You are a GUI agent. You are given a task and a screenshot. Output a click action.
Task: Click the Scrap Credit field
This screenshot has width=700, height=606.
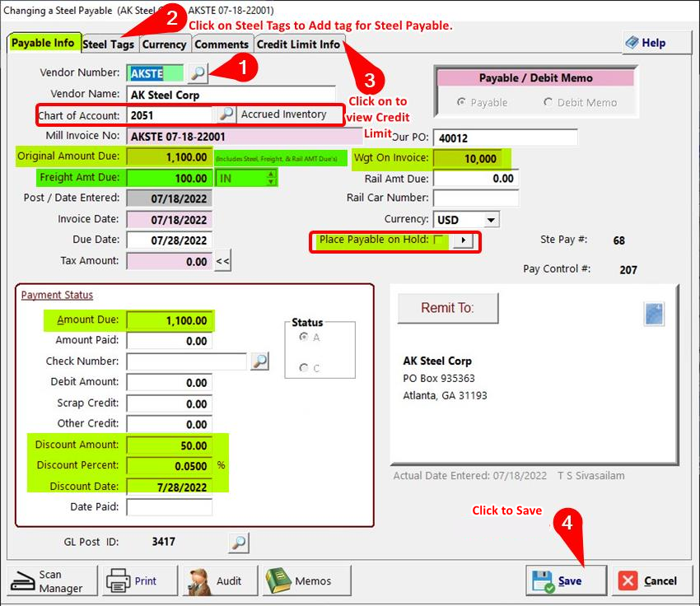[169, 403]
